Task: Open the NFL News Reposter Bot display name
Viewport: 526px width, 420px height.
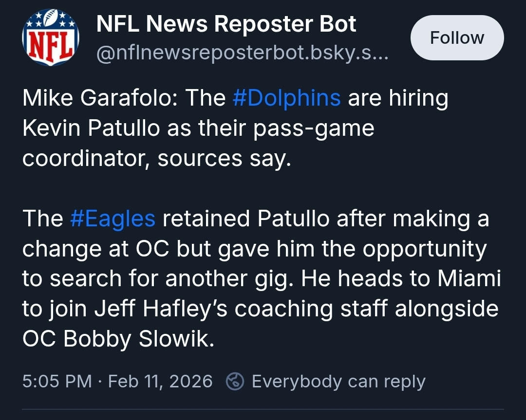Action: [x=226, y=24]
